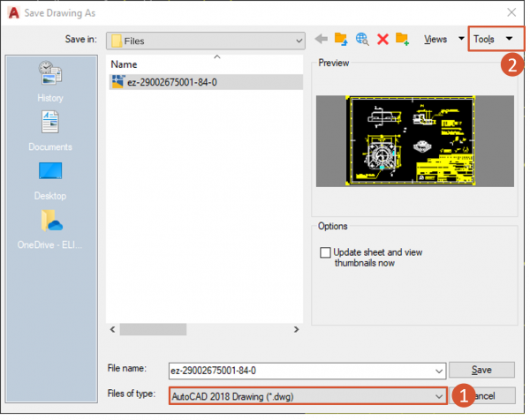Click the horizontal scrollbar thumb in the file list
This screenshot has width=530, height=420.
click(153, 329)
